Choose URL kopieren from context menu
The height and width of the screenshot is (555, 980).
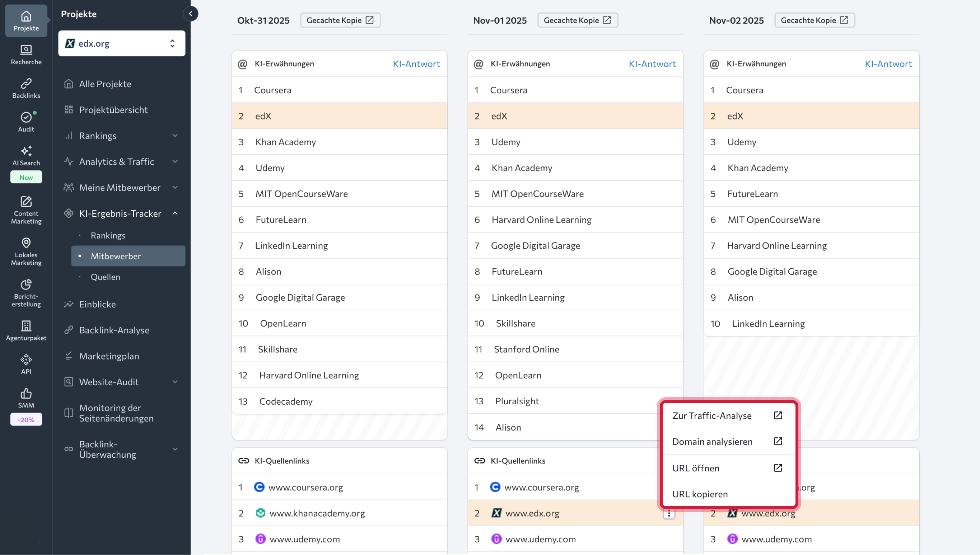700,494
